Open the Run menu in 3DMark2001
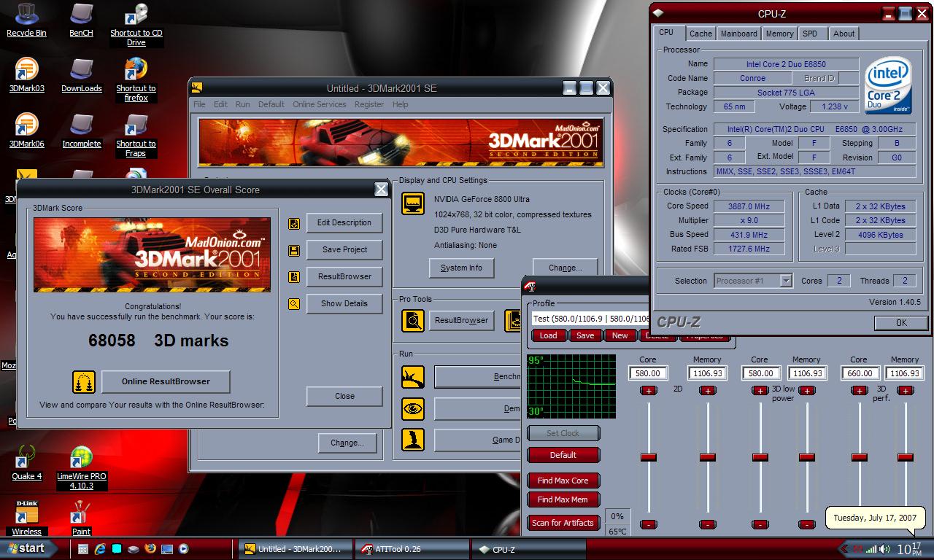934x560 pixels. click(x=242, y=104)
